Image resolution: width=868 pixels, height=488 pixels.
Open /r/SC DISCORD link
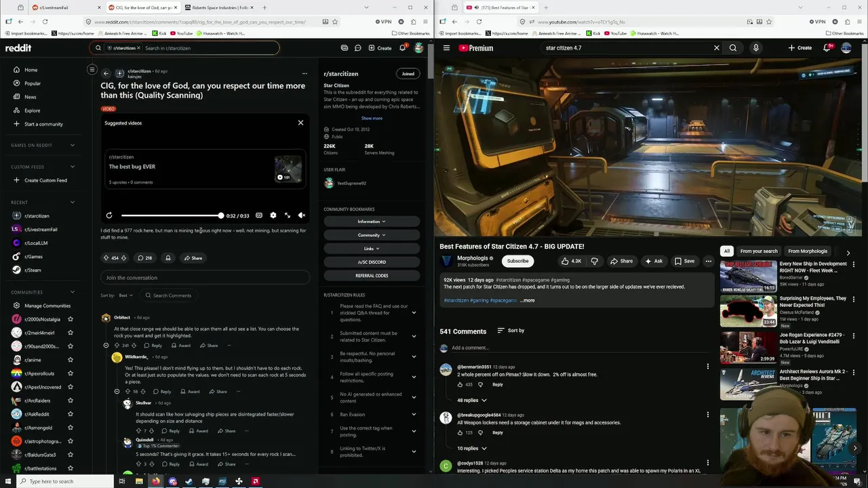coord(372,262)
